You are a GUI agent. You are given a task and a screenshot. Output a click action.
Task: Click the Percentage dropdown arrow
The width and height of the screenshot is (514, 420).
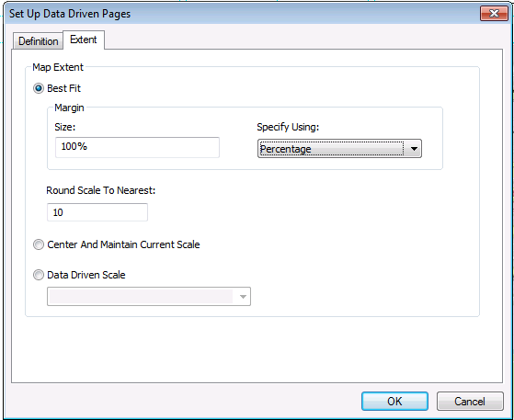click(x=414, y=149)
